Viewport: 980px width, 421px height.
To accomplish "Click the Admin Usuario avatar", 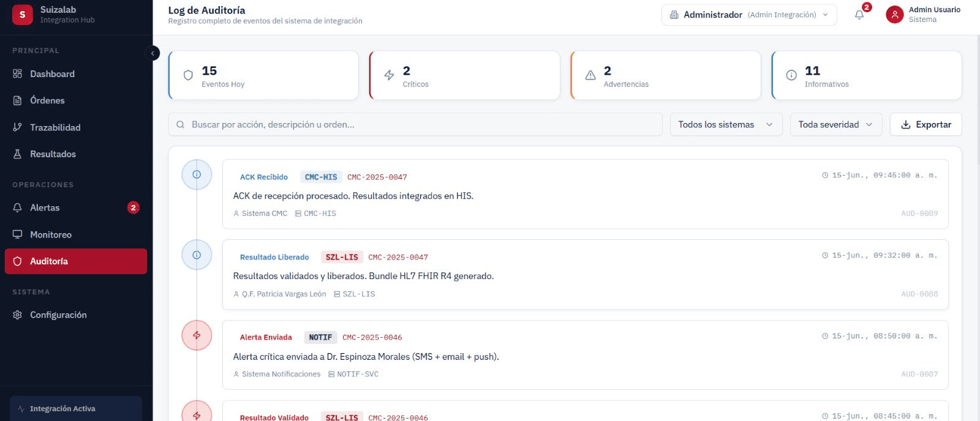I will (895, 15).
